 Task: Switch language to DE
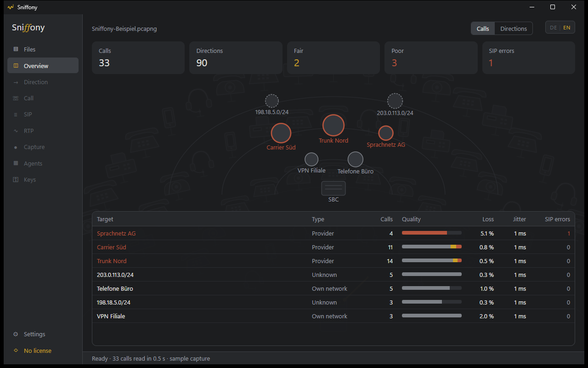pyautogui.click(x=553, y=28)
